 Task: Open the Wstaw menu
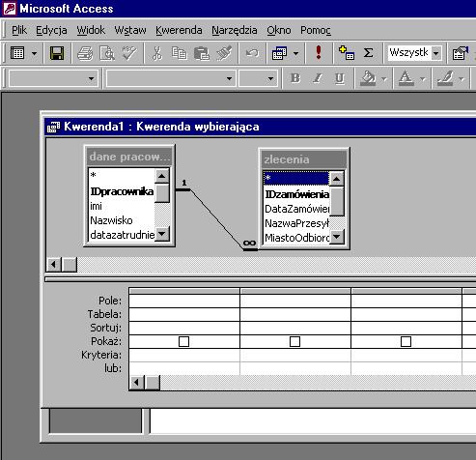(130, 30)
